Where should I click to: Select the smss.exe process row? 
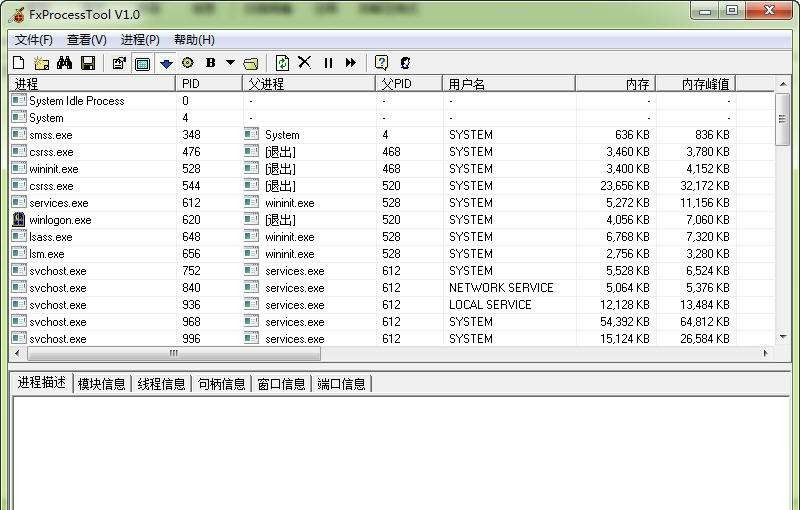(x=392, y=135)
